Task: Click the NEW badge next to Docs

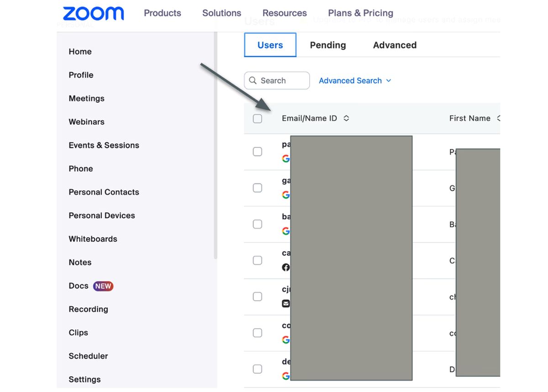Action: [103, 286]
